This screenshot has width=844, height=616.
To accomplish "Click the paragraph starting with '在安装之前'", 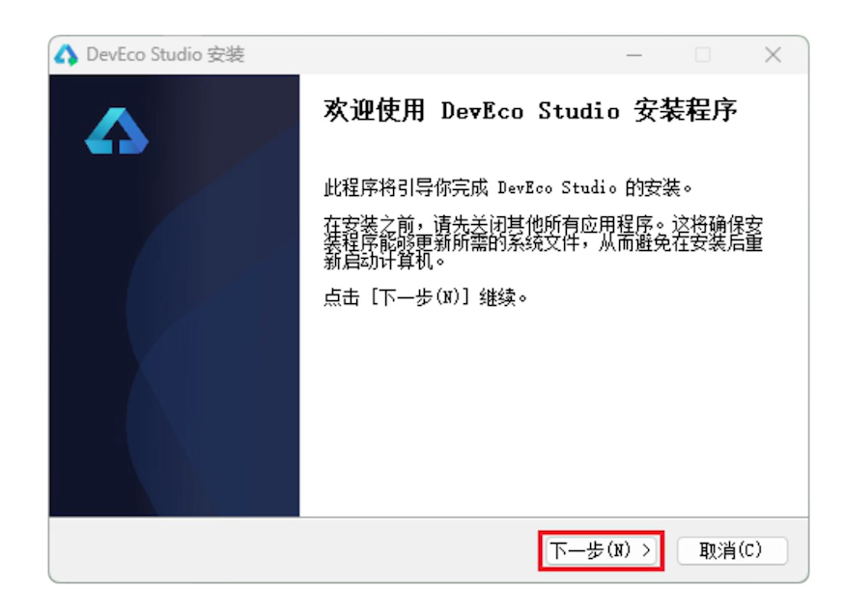I will [543, 242].
